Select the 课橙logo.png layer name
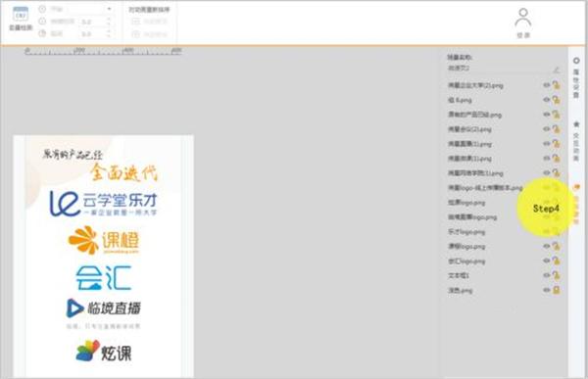This screenshot has height=379, width=588. tap(466, 246)
